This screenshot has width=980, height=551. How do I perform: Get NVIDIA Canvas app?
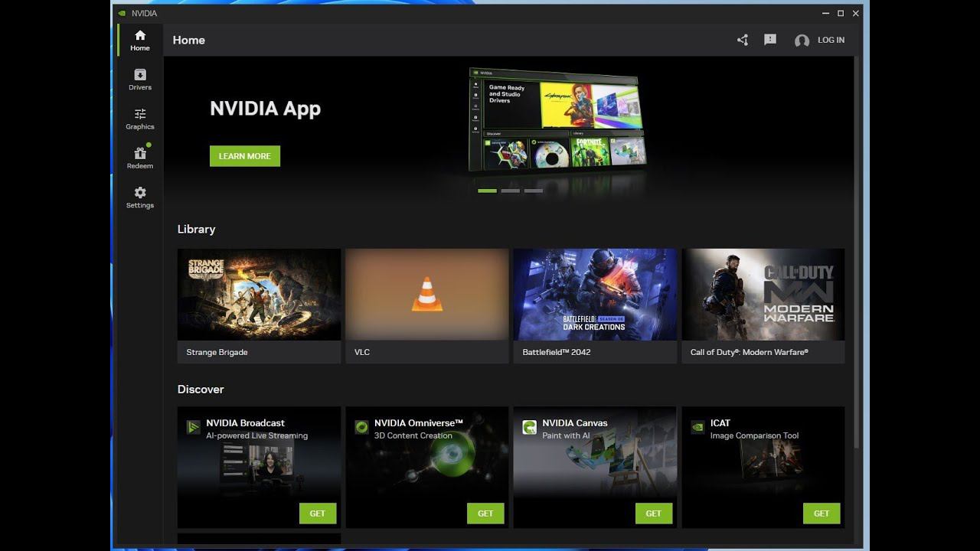654,514
